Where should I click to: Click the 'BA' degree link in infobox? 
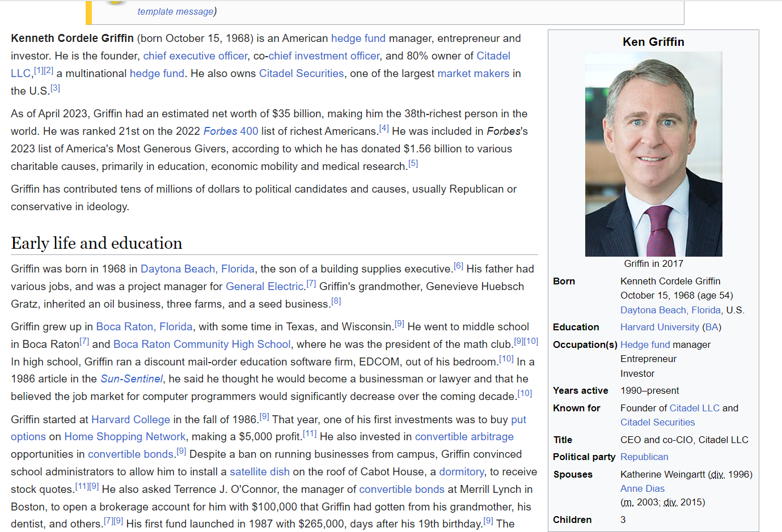pos(712,327)
